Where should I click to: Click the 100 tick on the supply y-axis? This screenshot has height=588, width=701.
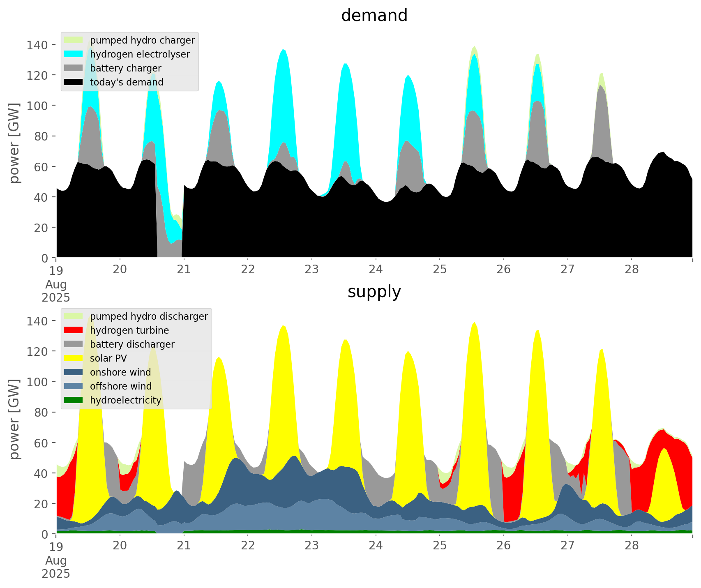[37, 382]
